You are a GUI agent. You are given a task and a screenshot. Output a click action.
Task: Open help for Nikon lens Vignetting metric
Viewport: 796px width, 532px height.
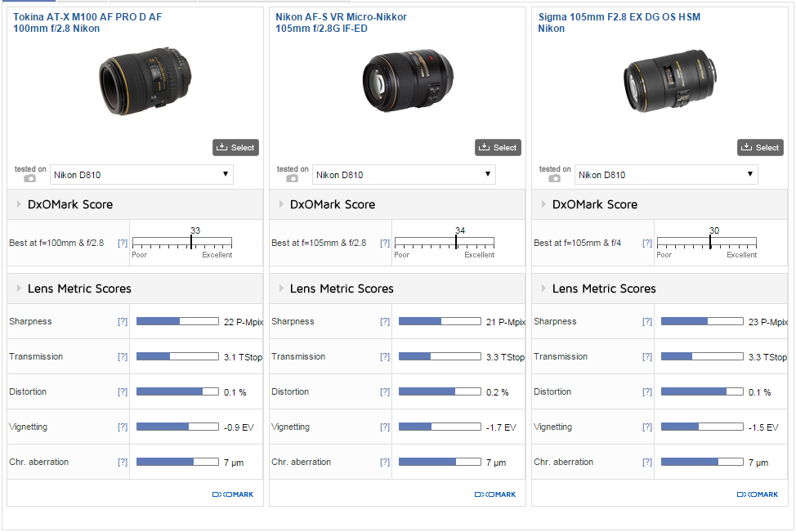point(385,427)
